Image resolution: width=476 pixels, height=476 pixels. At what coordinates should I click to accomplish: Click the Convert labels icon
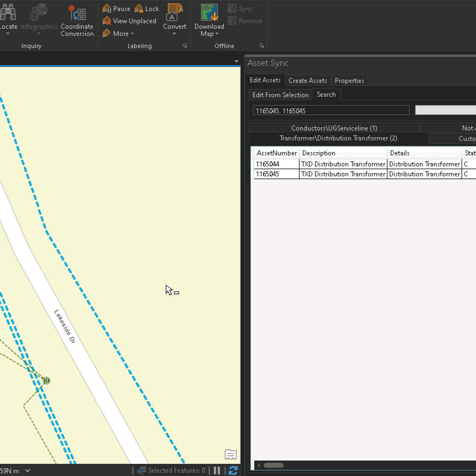tap(175, 12)
